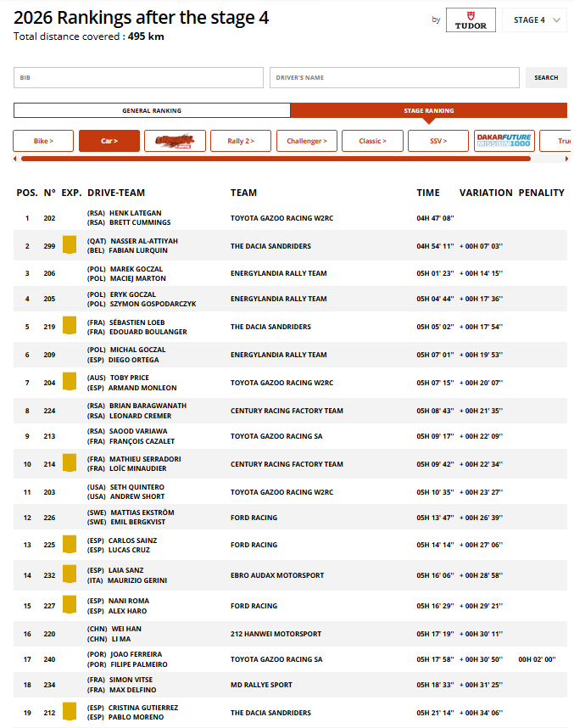Open the Tudor sponsor logo
Screen dimensions: 574x728
[471, 20]
